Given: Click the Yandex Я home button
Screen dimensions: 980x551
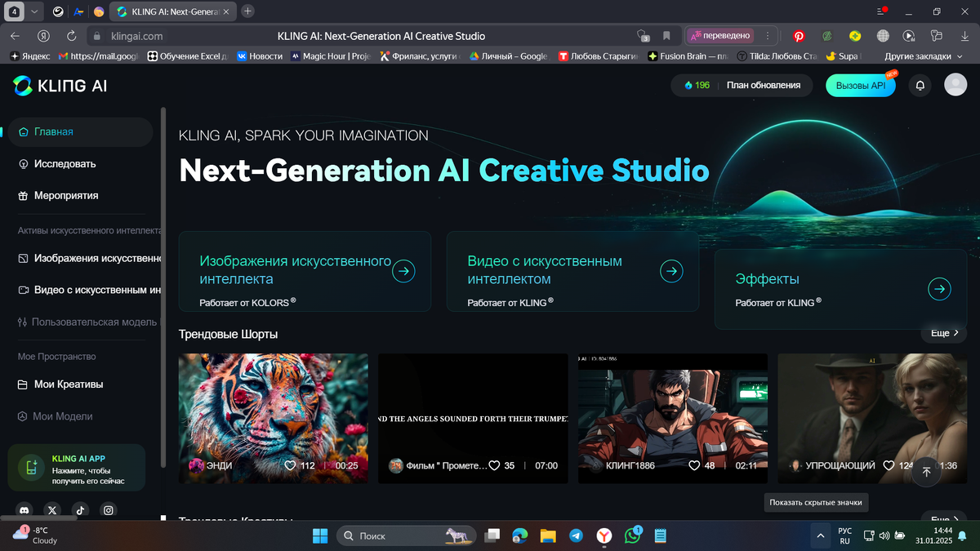Looking at the screenshot, I should click(44, 36).
